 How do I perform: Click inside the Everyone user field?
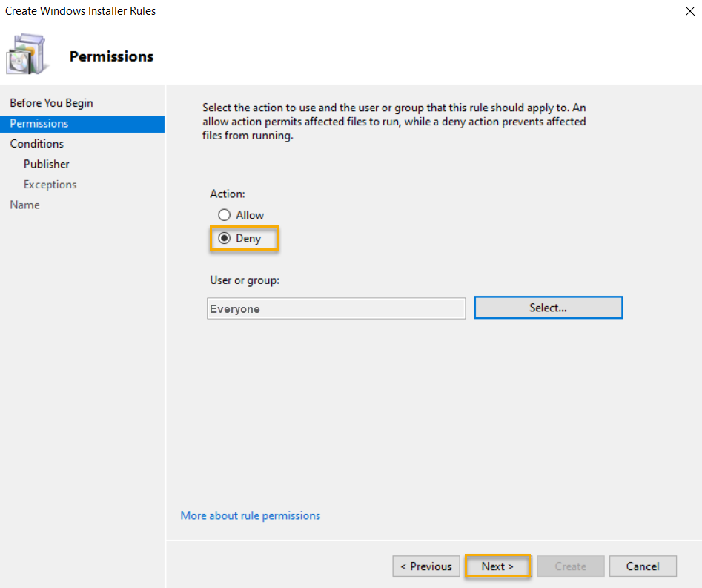(x=336, y=308)
